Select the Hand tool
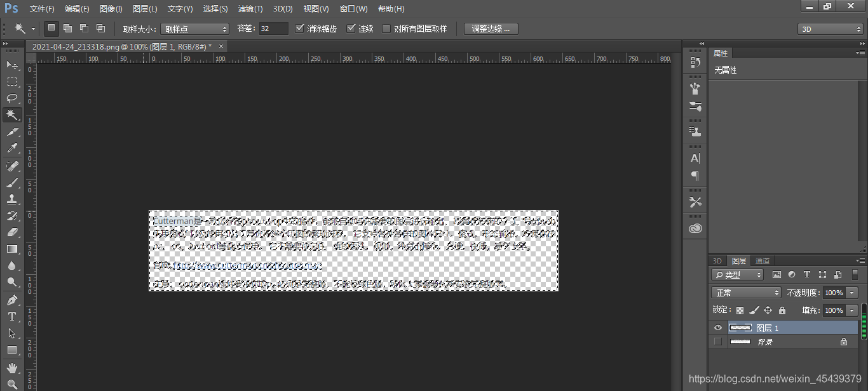868x391 pixels. click(x=12, y=368)
